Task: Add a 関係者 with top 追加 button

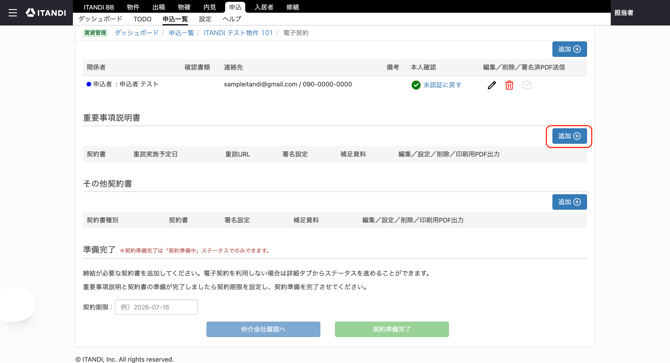Action: [x=570, y=49]
